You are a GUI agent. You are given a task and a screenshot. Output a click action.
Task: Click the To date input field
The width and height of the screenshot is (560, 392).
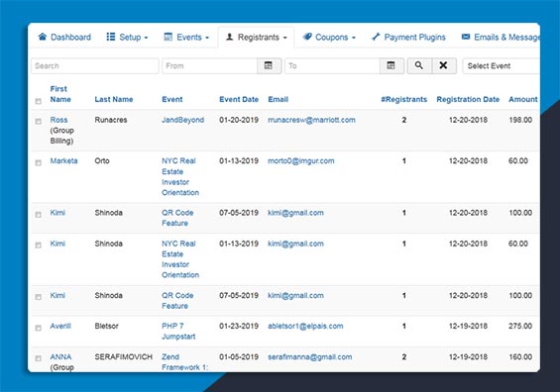pos(332,66)
